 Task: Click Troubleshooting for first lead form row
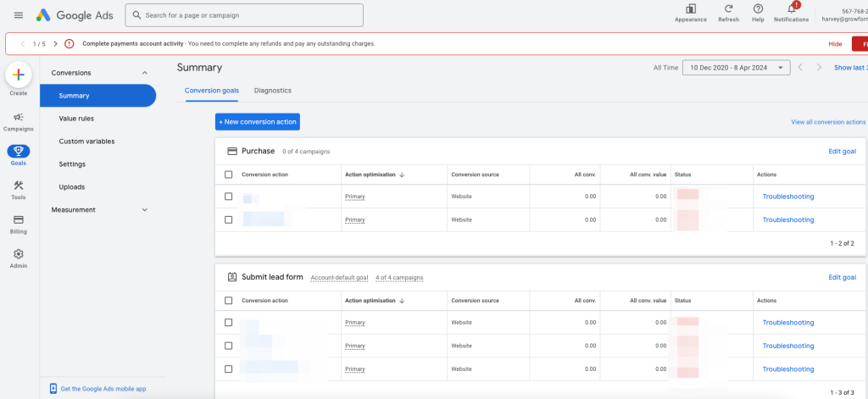click(788, 323)
